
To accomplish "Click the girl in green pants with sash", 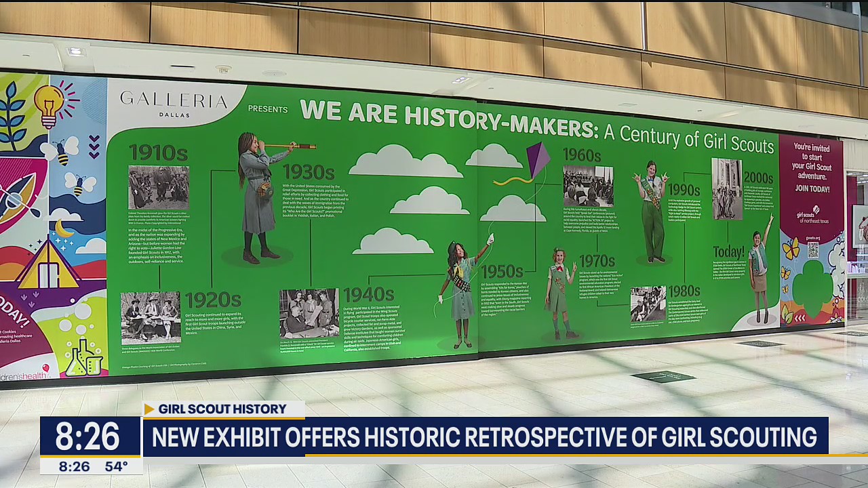I will point(652,211).
